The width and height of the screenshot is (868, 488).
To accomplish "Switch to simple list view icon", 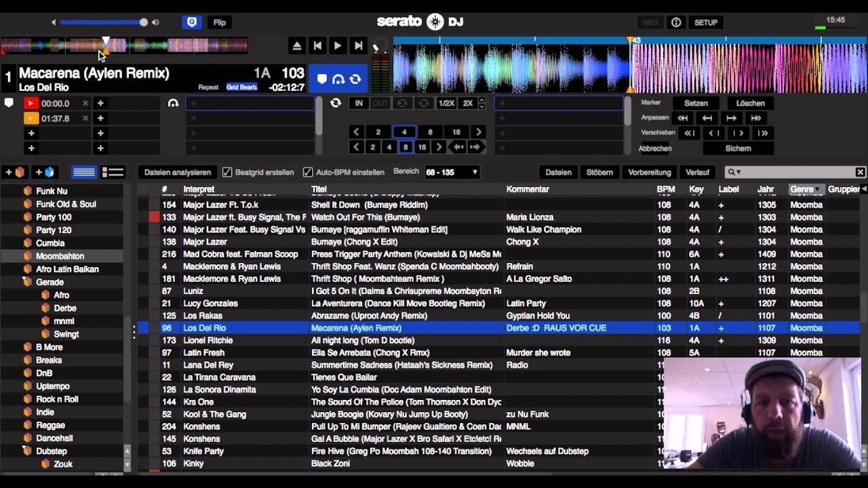I will [x=84, y=172].
